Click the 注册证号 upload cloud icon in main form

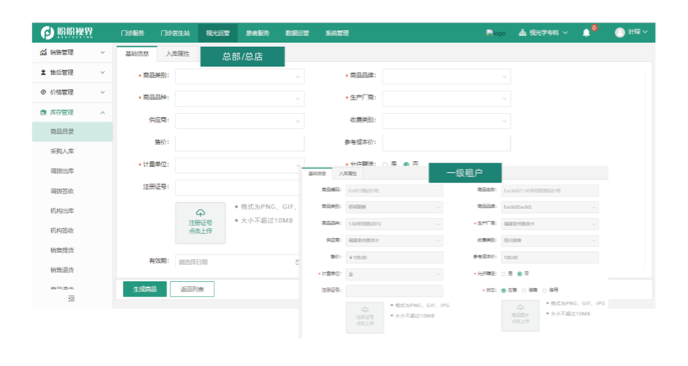pos(201,213)
